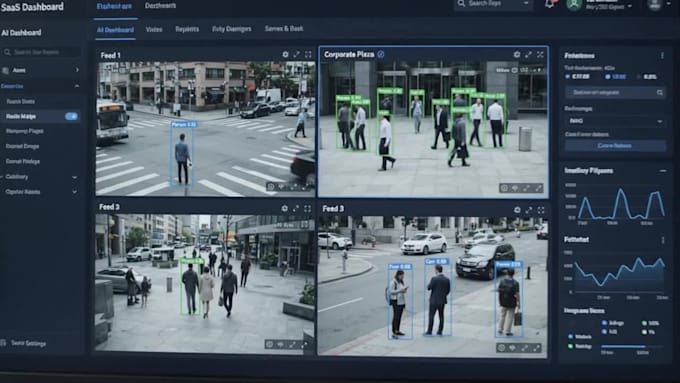Open the dropdown arrow in top search bar
Screen dimensions: 680x383
(526, 3)
